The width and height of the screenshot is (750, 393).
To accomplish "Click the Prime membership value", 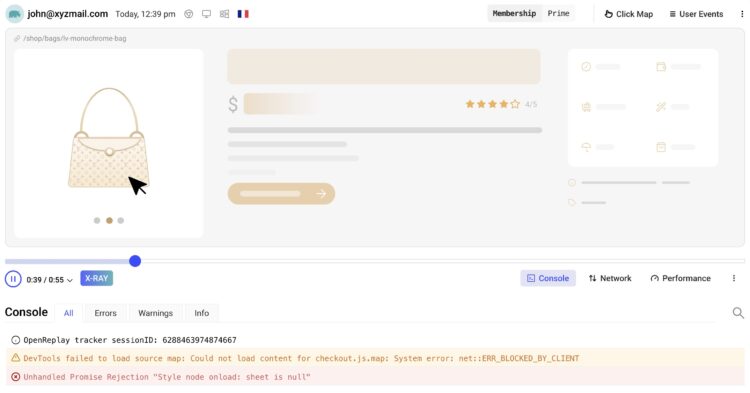I will pyautogui.click(x=558, y=13).
